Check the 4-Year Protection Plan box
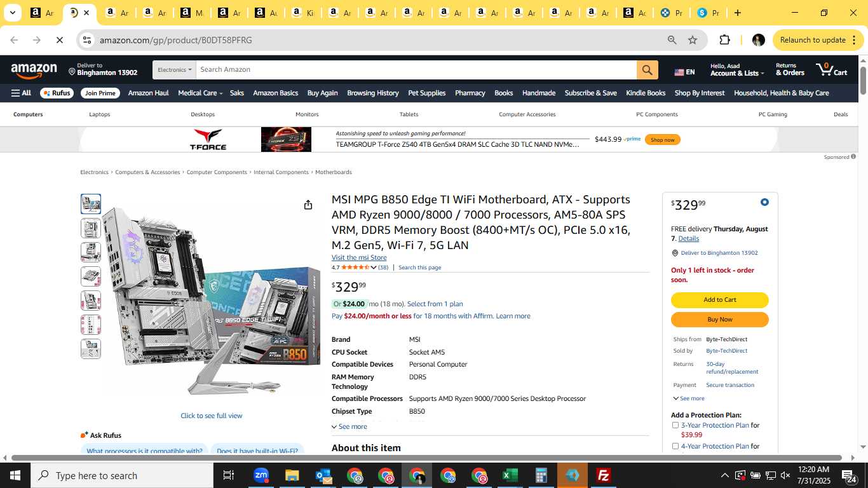This screenshot has height=488, width=868. 675,446
